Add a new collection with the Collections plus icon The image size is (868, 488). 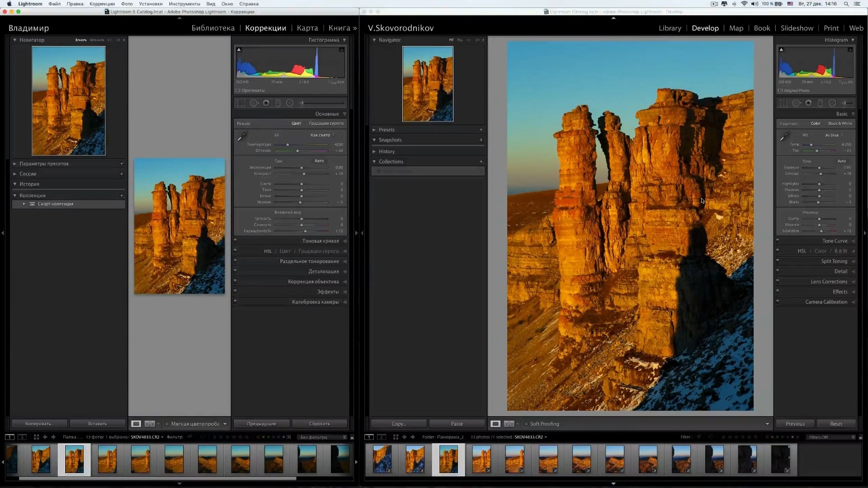pos(481,162)
